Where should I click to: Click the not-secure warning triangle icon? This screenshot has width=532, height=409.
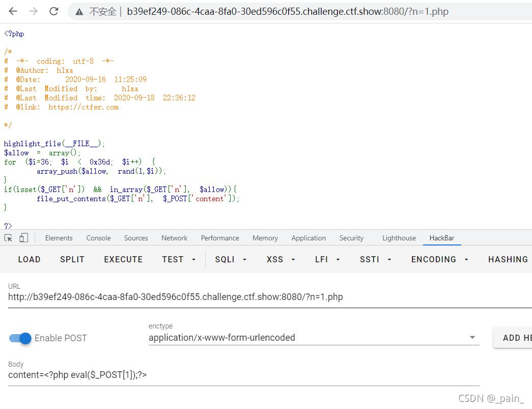coord(79,12)
